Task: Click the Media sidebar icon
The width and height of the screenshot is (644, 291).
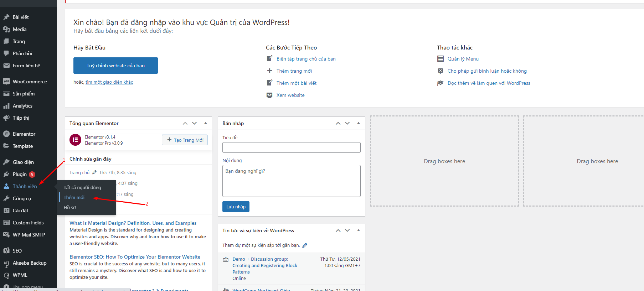Action: tap(6, 29)
